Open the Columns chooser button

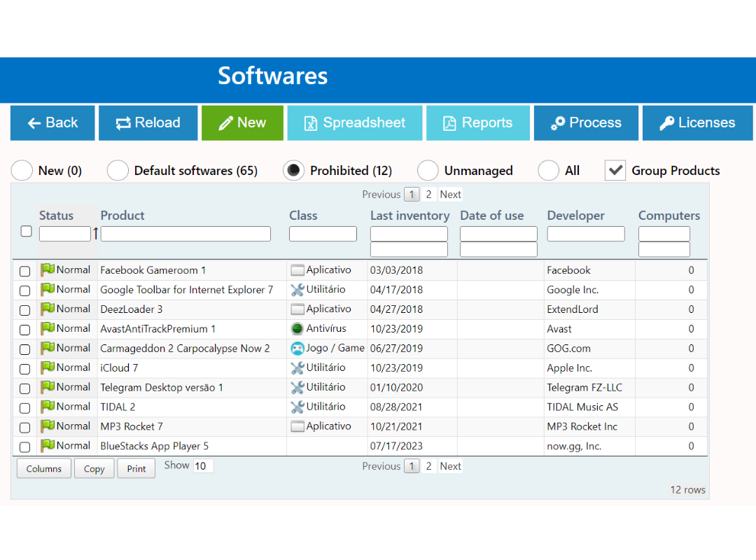coord(44,469)
